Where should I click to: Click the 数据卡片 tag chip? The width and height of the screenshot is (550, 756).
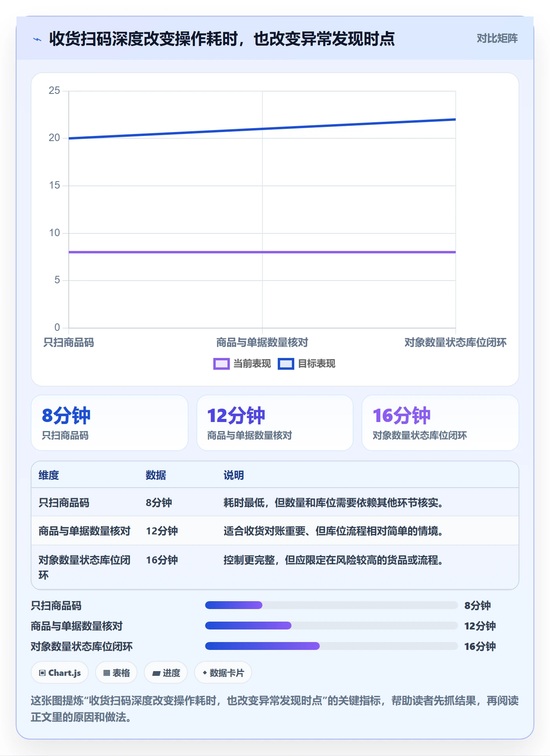pos(223,673)
